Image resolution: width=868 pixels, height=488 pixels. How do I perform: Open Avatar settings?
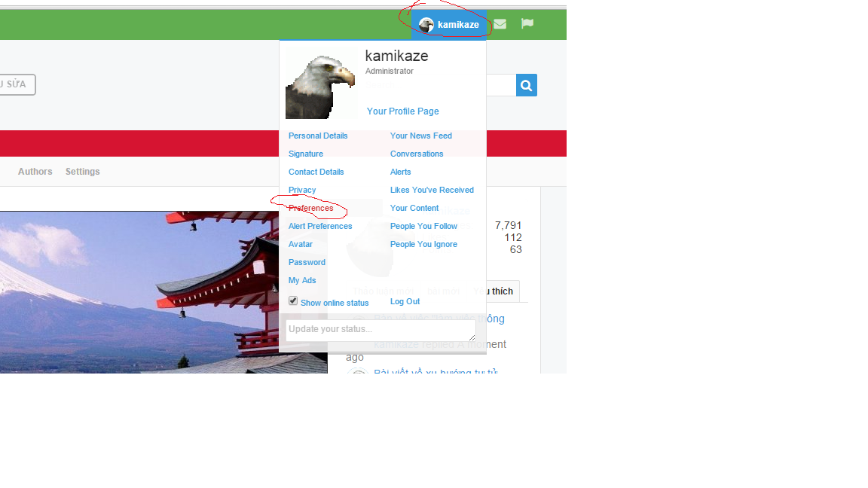click(301, 244)
